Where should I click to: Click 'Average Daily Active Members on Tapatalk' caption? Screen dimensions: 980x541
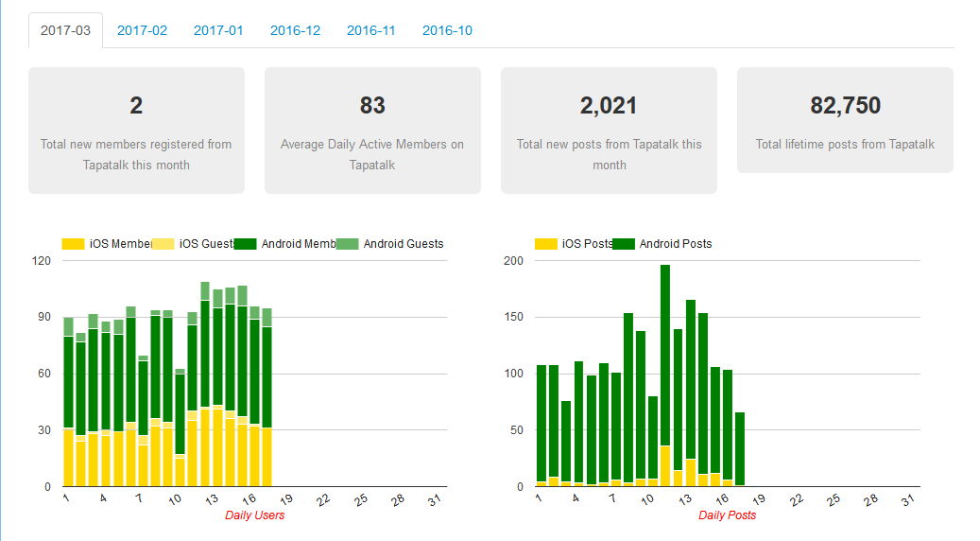372,154
